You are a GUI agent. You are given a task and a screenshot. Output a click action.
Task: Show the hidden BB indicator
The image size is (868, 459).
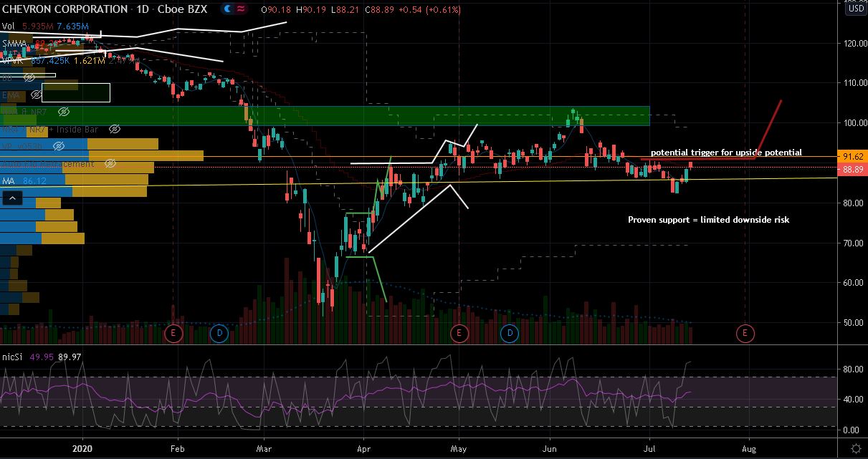click(x=29, y=77)
